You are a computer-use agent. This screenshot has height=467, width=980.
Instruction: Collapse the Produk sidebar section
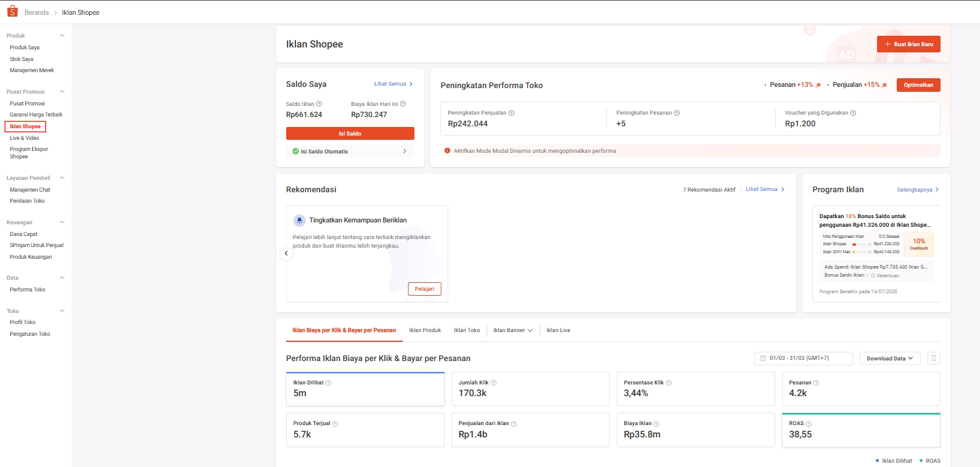[x=62, y=36]
